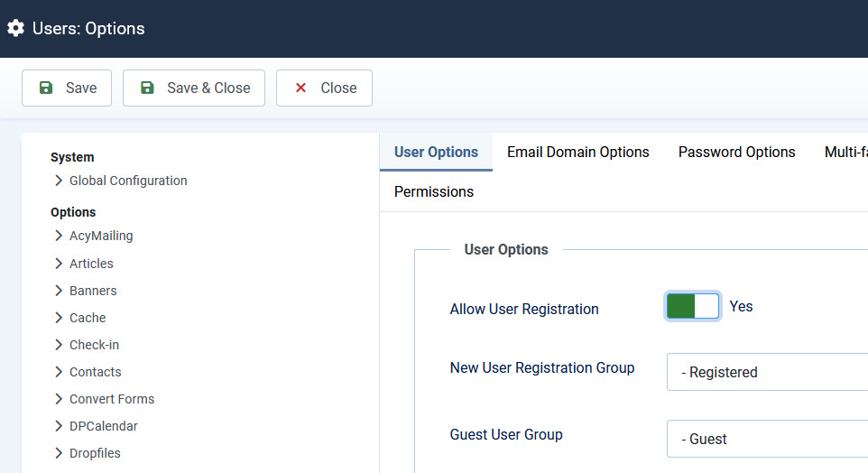Image resolution: width=868 pixels, height=473 pixels.
Task: Click chevron icon next to Banners
Action: click(x=59, y=291)
